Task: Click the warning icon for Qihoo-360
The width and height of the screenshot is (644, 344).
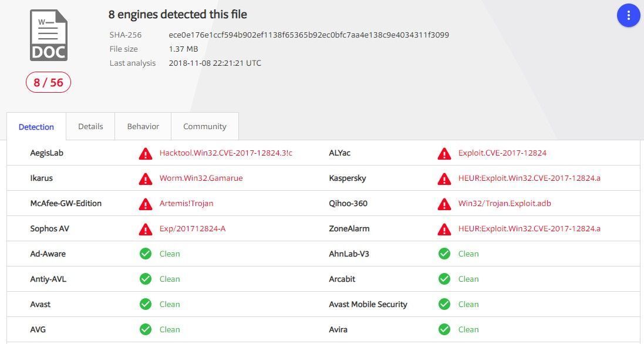Action: 444,204
